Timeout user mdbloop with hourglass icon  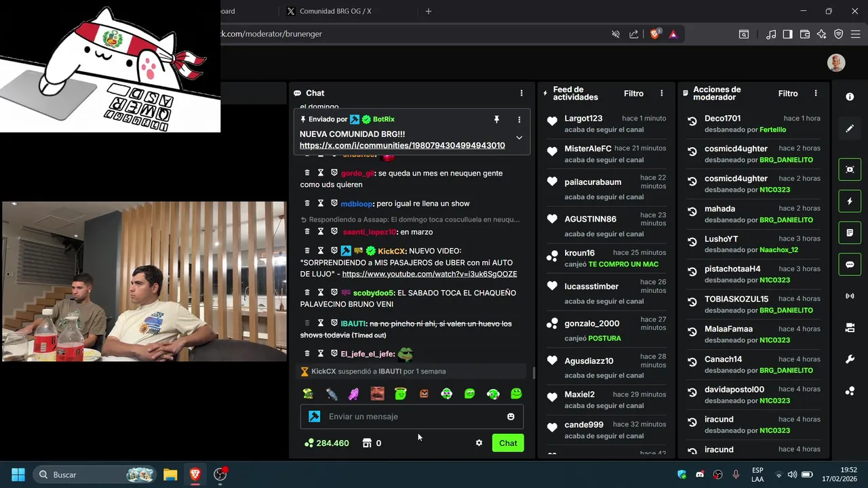click(321, 203)
